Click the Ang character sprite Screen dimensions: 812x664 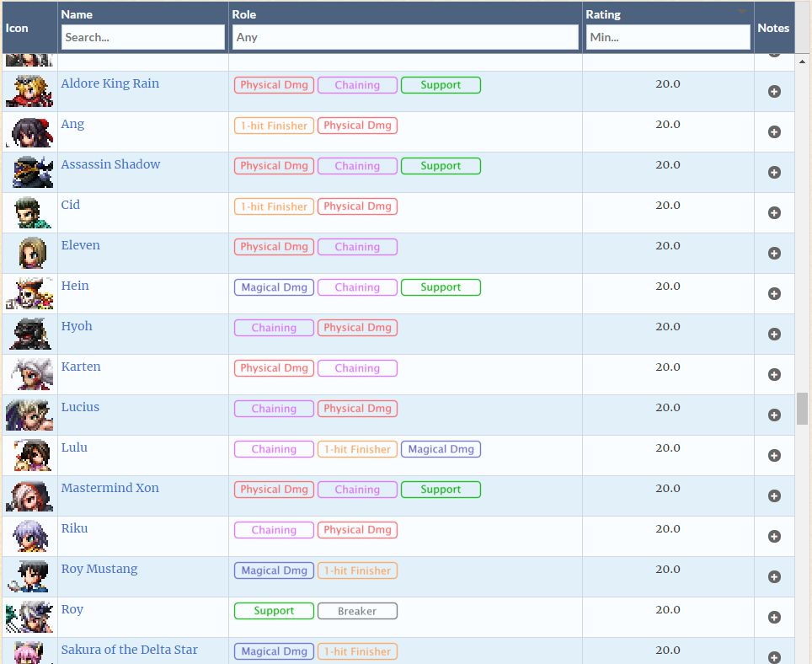coord(29,131)
